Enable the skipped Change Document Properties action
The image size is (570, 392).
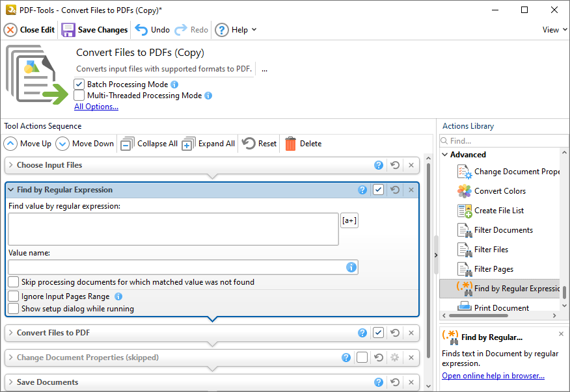(362, 358)
